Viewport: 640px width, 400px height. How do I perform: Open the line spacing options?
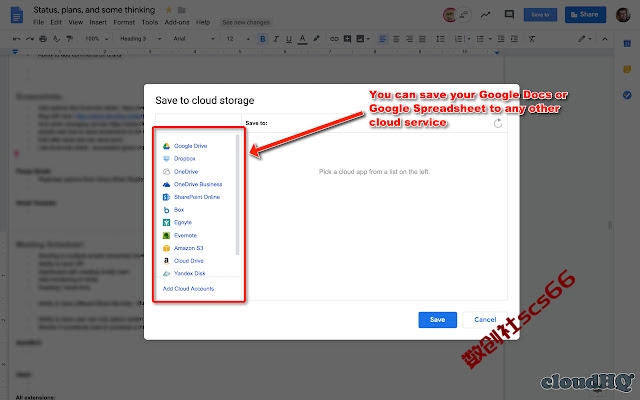pyautogui.click(x=440, y=39)
